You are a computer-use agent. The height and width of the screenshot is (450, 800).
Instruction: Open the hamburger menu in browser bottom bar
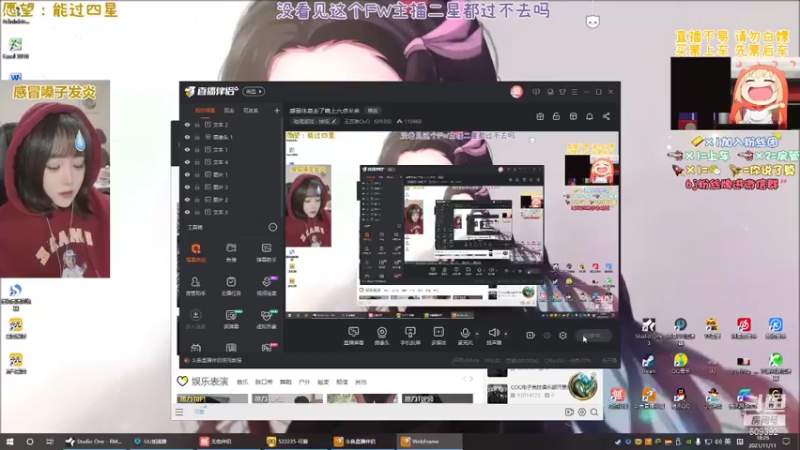[179, 412]
